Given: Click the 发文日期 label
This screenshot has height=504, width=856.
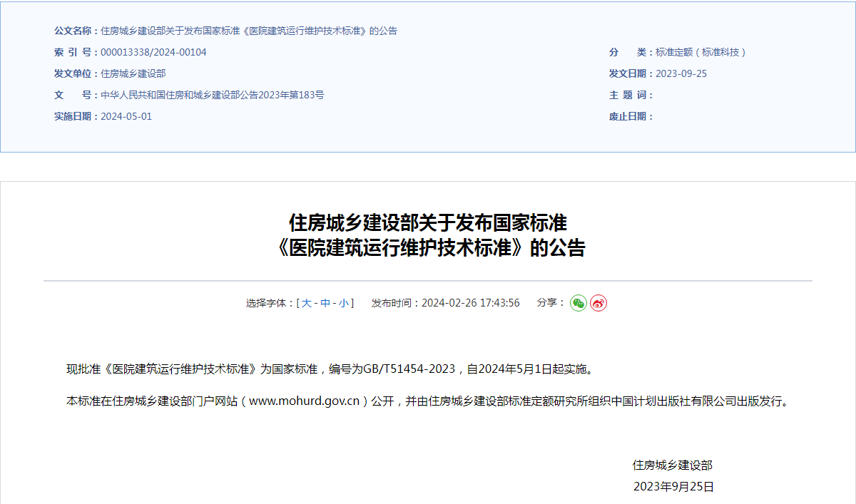Looking at the screenshot, I should coord(631,73).
